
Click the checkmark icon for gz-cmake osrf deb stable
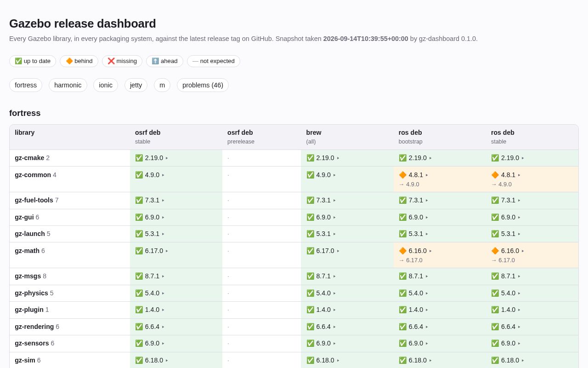[x=139, y=158]
